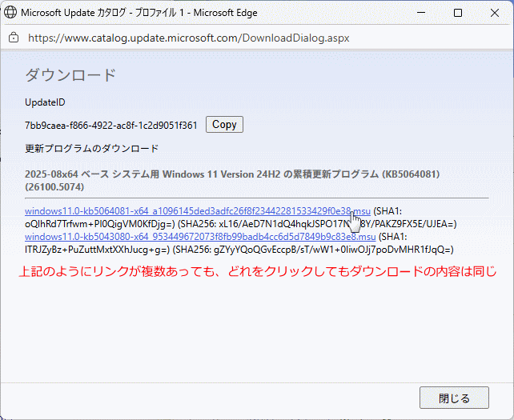514x420 pixels.
Task: Click the red Japanese note about links
Action: (x=258, y=272)
